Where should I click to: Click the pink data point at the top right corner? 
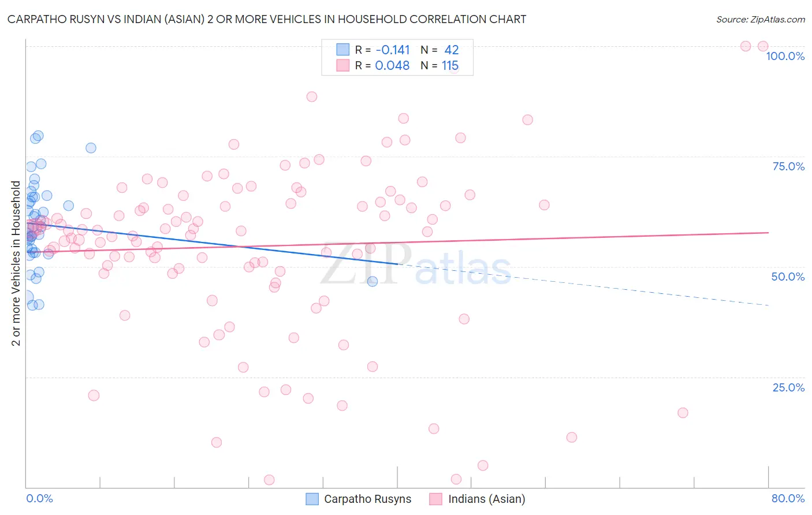tap(762, 46)
